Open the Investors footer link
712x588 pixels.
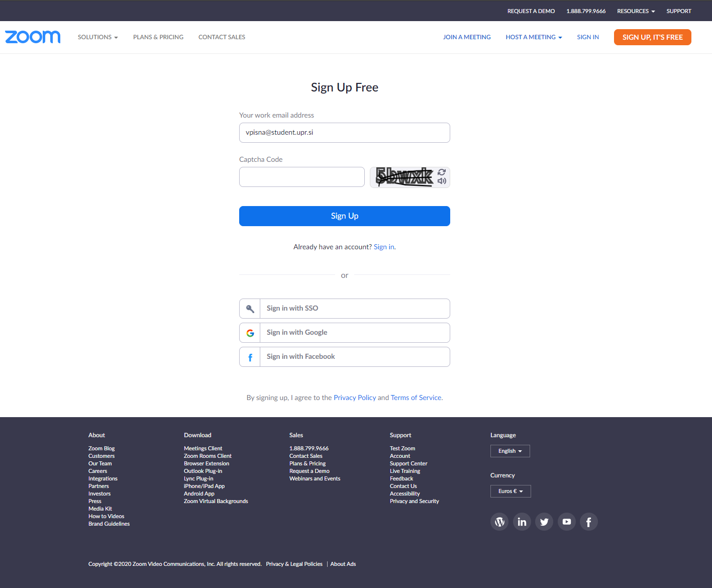[99, 494]
